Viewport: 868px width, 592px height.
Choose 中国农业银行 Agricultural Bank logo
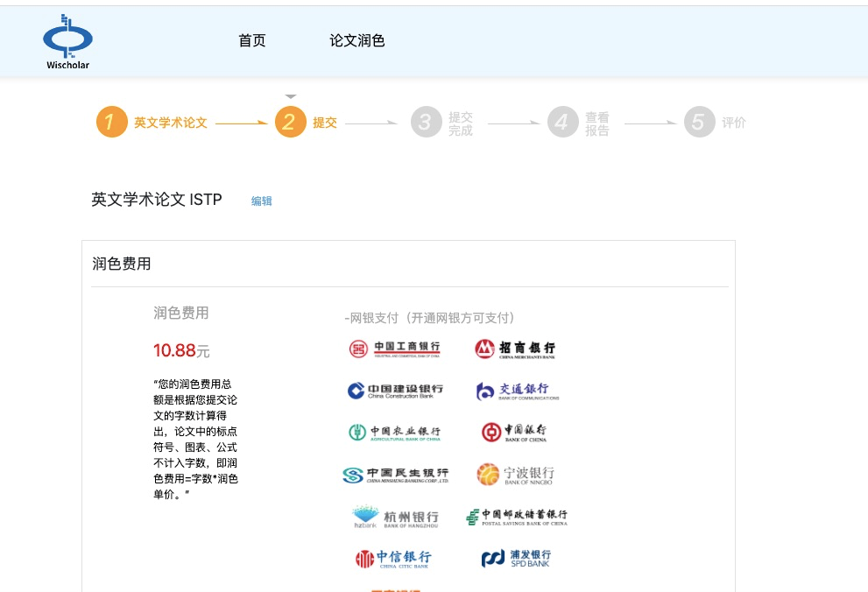click(x=395, y=433)
